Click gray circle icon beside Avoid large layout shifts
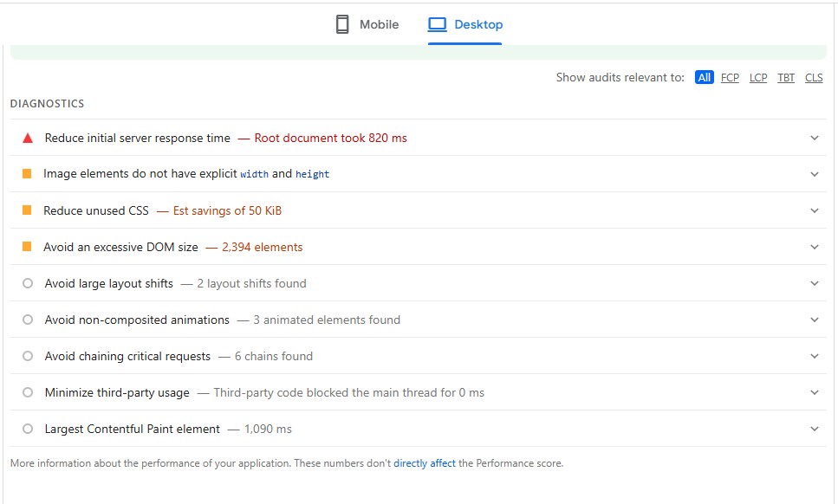Screen dimensions: 838x504 (x=28, y=283)
